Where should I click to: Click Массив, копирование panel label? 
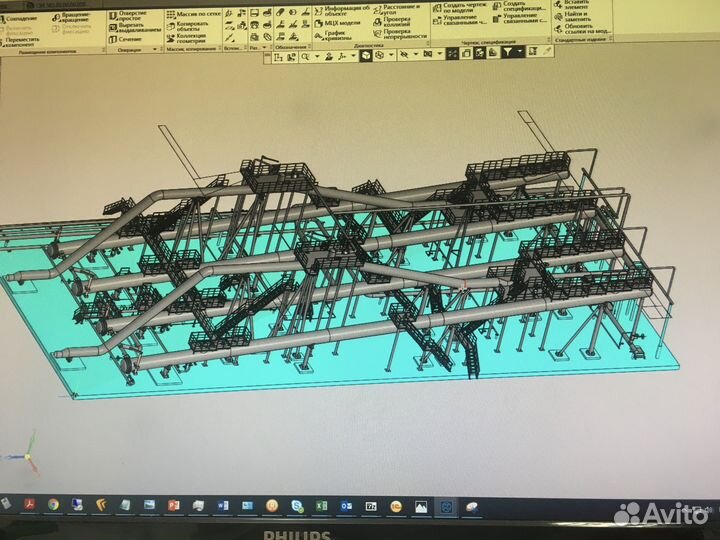pos(190,49)
